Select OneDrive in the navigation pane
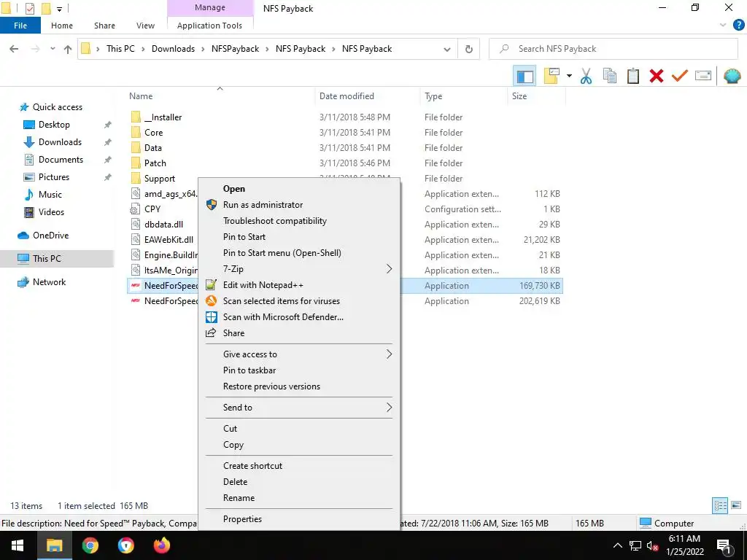Screen dimensions: 747x560 coord(50,236)
